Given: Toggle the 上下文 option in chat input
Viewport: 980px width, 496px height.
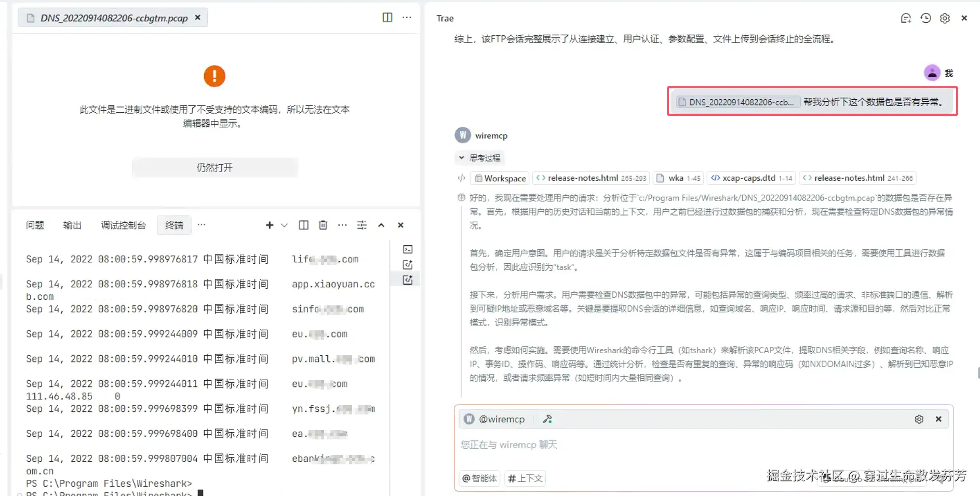Looking at the screenshot, I should pyautogui.click(x=525, y=478).
